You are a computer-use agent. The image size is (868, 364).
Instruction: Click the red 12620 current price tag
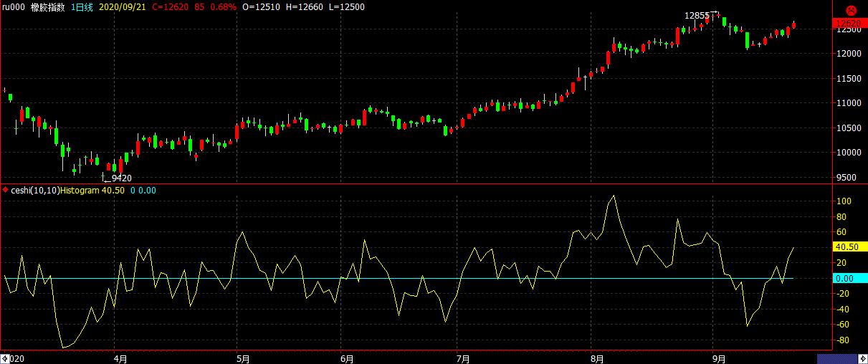(849, 24)
